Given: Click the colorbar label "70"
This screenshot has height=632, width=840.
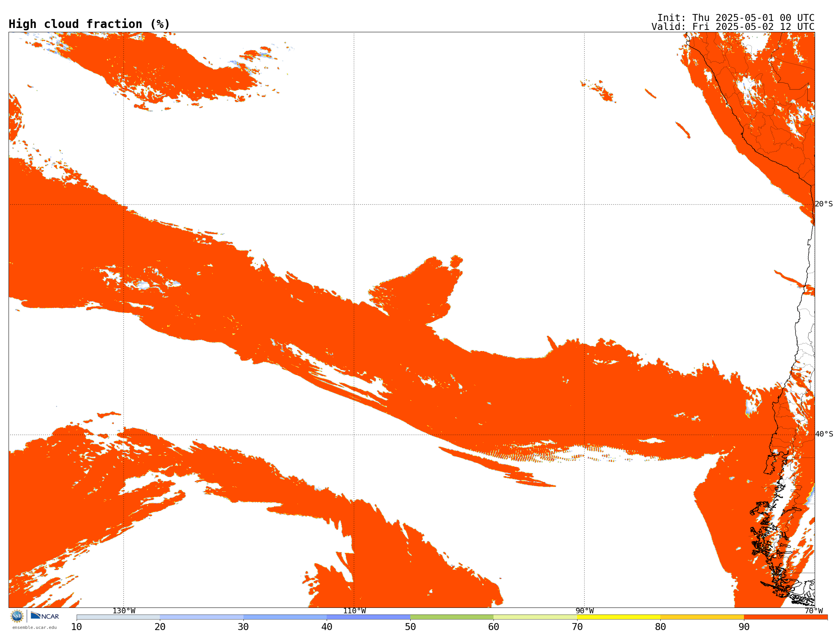Looking at the screenshot, I should coord(577,627).
